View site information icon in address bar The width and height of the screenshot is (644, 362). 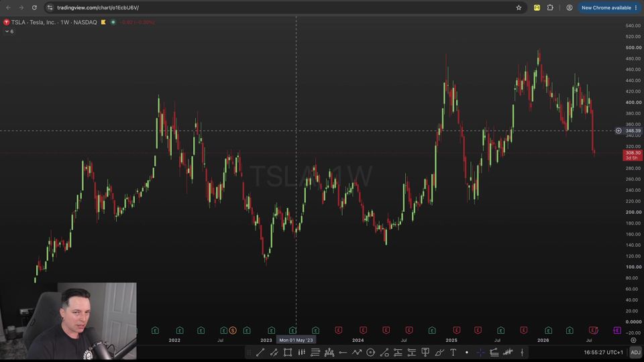coord(50,7)
